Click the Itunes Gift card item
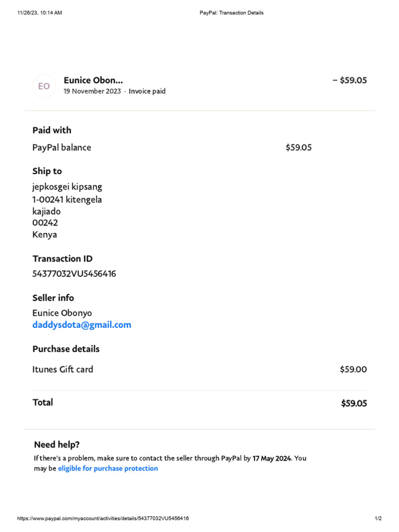 point(63,370)
